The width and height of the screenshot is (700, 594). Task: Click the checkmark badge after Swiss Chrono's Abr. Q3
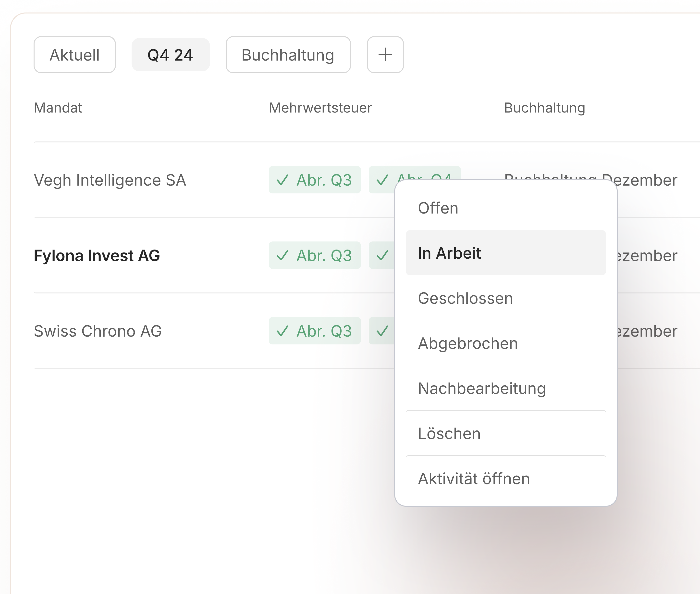382,331
